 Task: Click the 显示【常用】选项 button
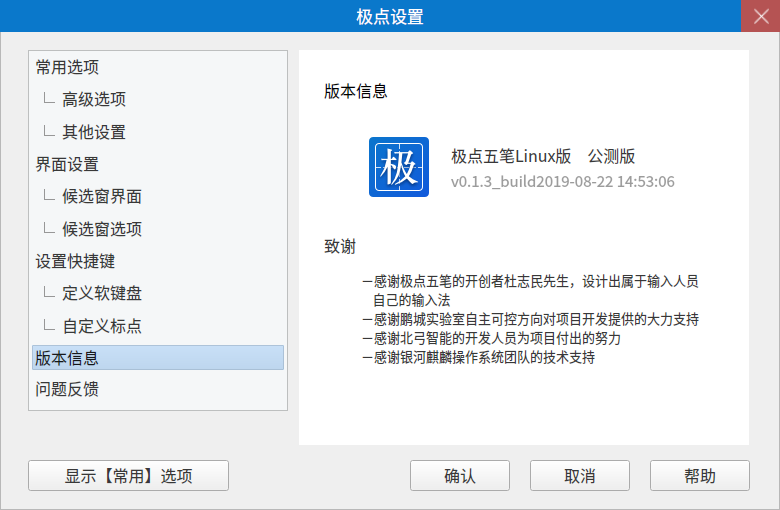pyautogui.click(x=128, y=476)
